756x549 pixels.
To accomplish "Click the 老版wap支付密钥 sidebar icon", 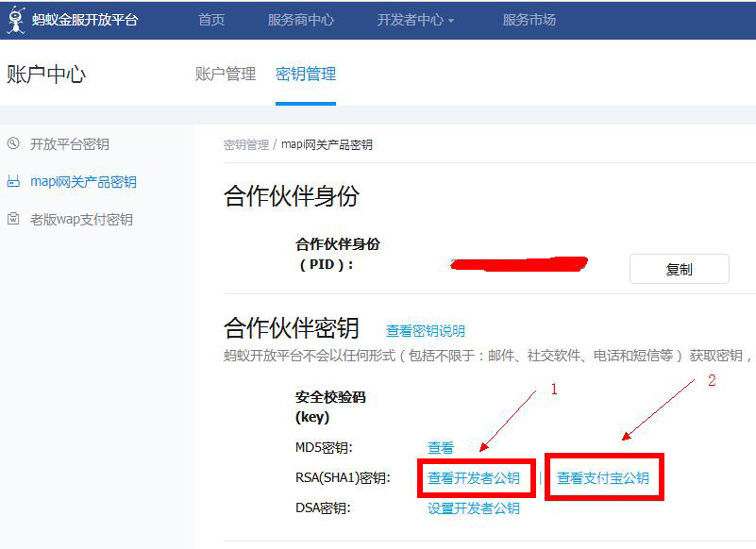I will point(13,219).
